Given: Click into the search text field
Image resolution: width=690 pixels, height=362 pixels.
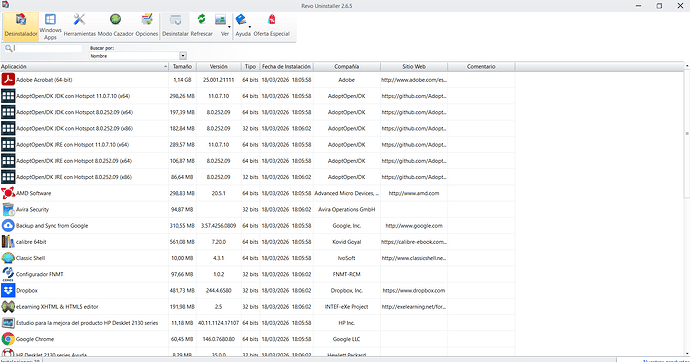Looking at the screenshot, I should [x=48, y=48].
